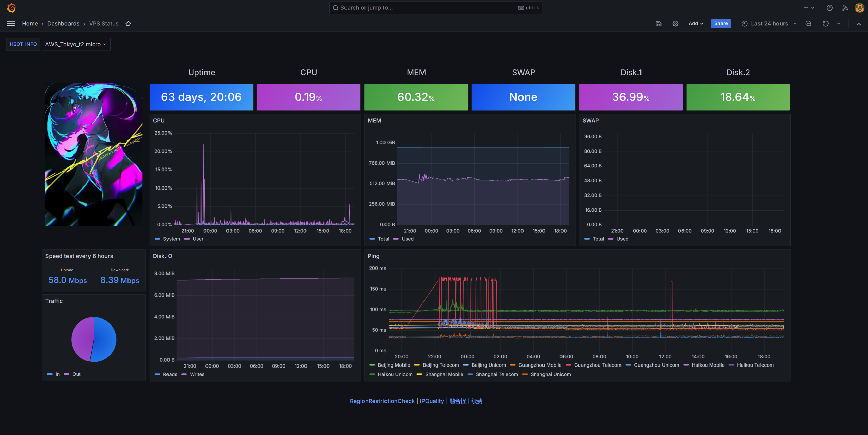The height and width of the screenshot is (435, 868).
Task: Open the 融合怪 link
Action: point(458,401)
